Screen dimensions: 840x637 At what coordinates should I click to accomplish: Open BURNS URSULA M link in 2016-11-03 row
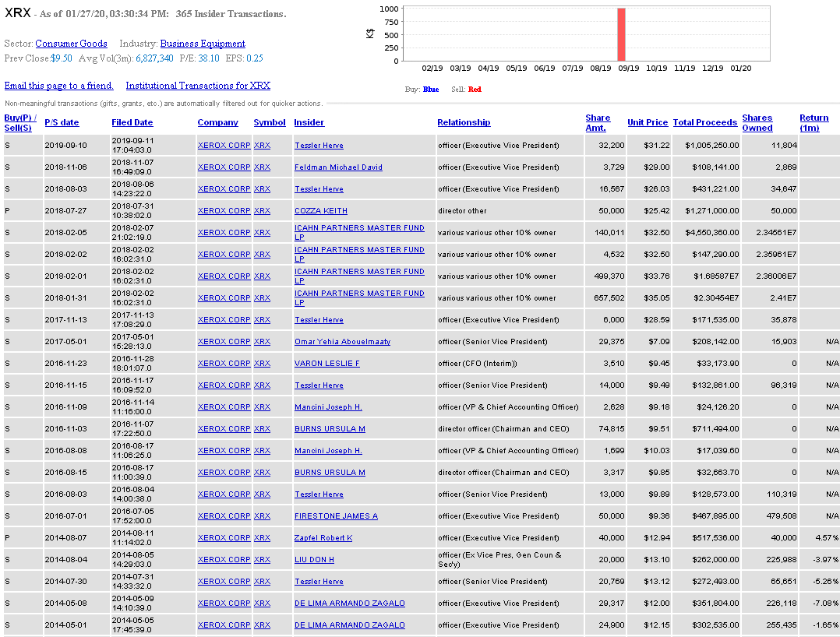[x=330, y=429]
